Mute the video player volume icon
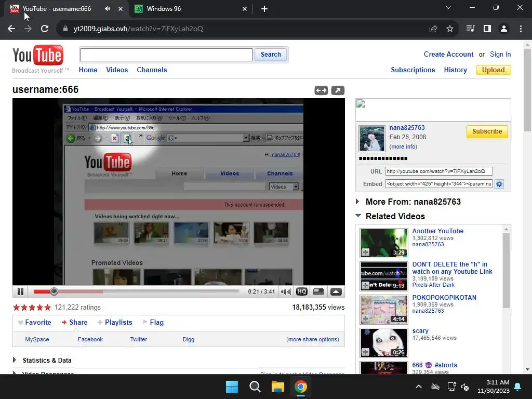The image size is (532, 399). (x=286, y=292)
